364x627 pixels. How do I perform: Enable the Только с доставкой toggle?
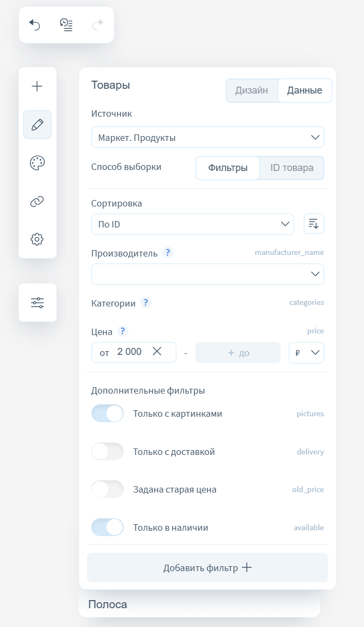108,452
